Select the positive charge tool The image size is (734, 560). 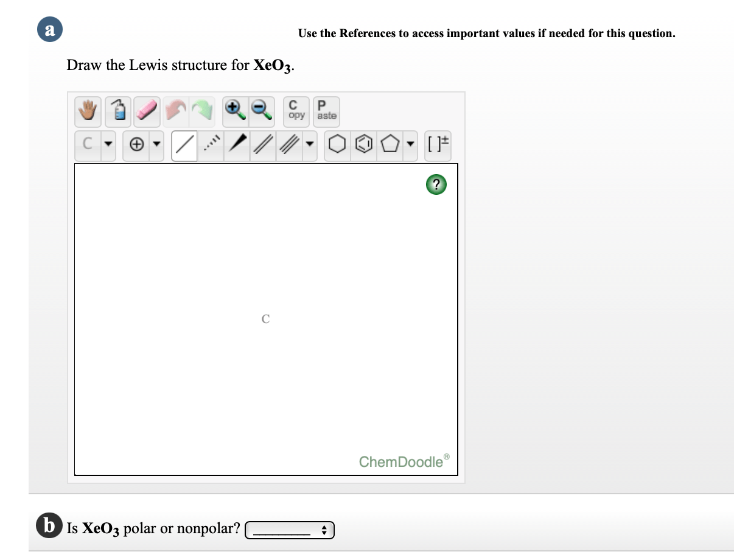[x=137, y=146]
